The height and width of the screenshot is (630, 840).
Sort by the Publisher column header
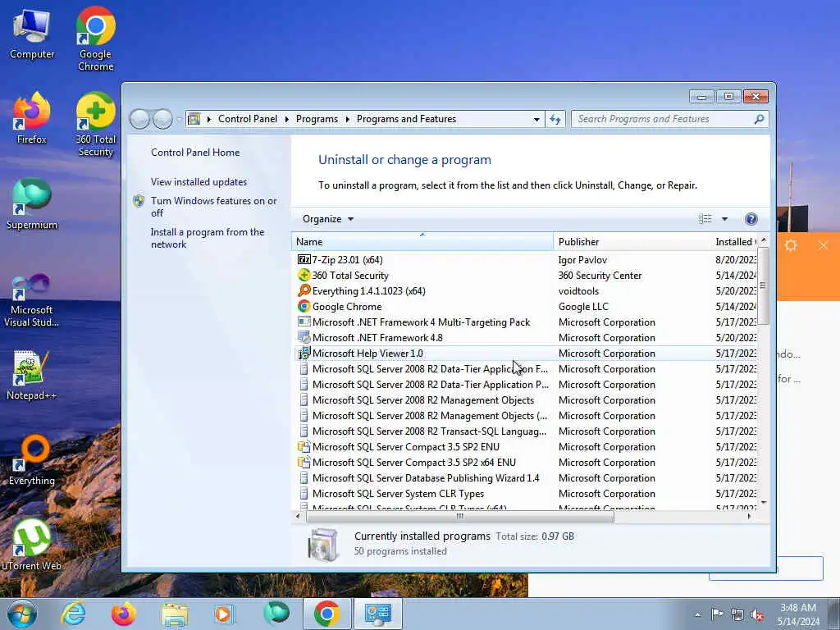(632, 242)
